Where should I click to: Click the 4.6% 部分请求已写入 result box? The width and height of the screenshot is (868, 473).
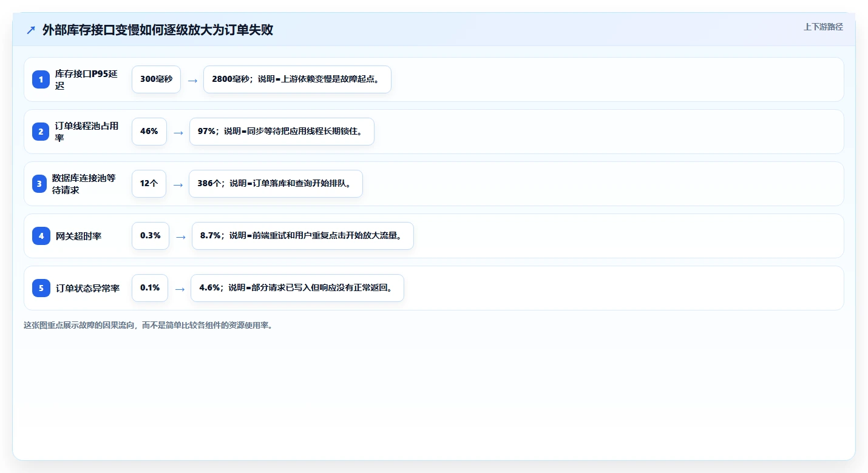[x=297, y=288]
